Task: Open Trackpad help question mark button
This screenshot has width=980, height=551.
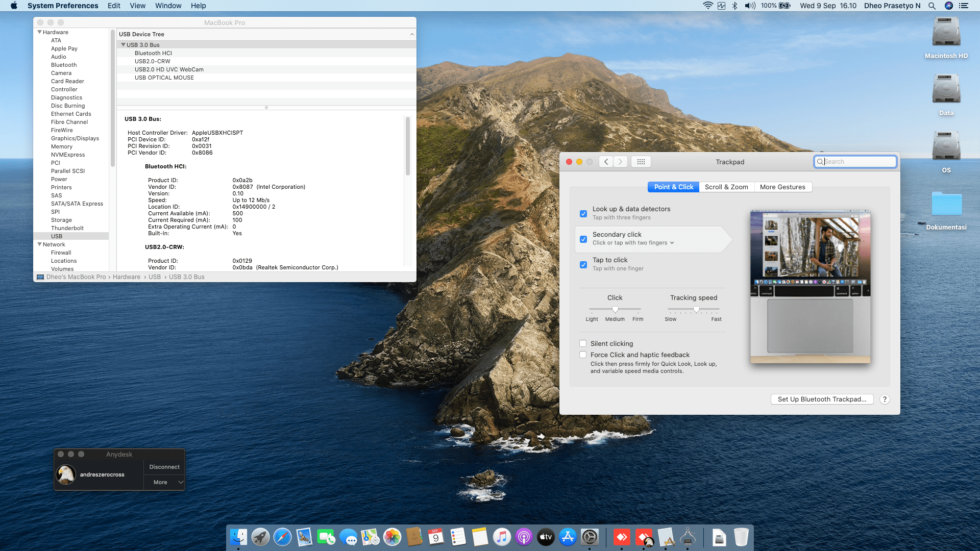Action: click(x=885, y=399)
